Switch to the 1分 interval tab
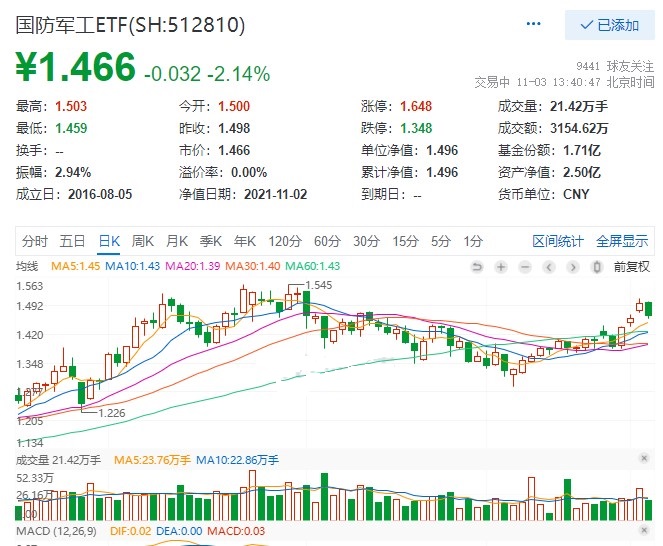This screenshot has width=663, height=546. coord(473,241)
